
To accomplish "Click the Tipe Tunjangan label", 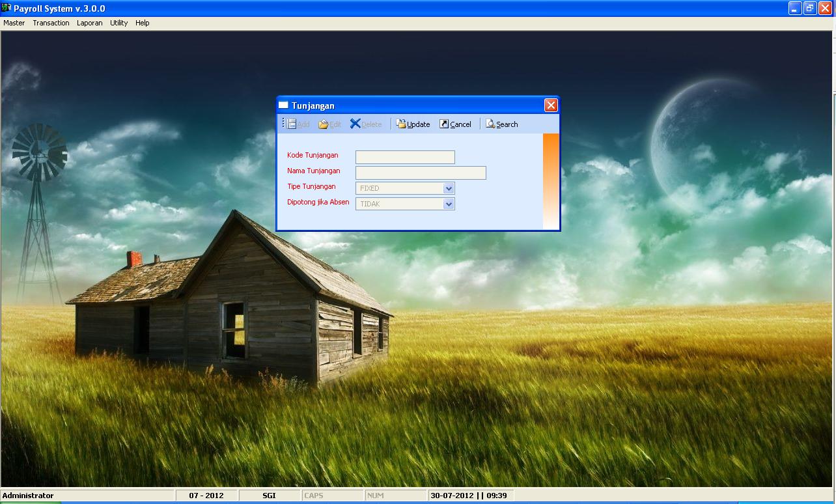I will pyautogui.click(x=311, y=186).
